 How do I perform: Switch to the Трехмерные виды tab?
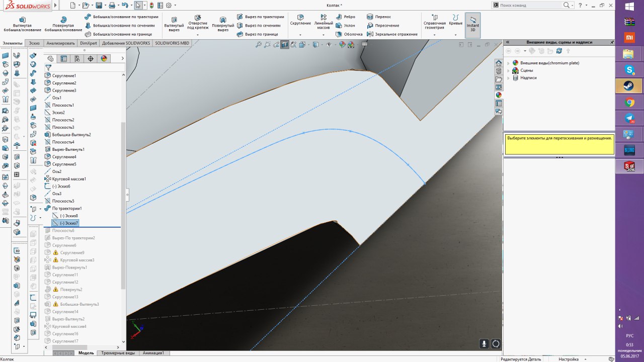pos(118,353)
